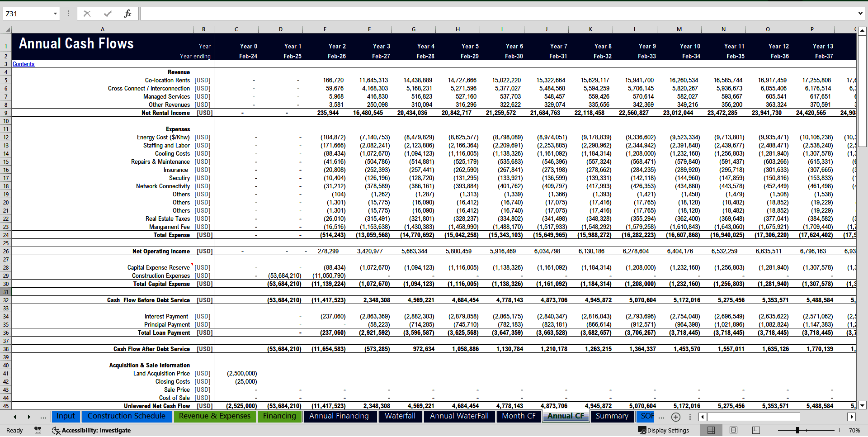Open the Annual Financing sheet tab

(339, 416)
